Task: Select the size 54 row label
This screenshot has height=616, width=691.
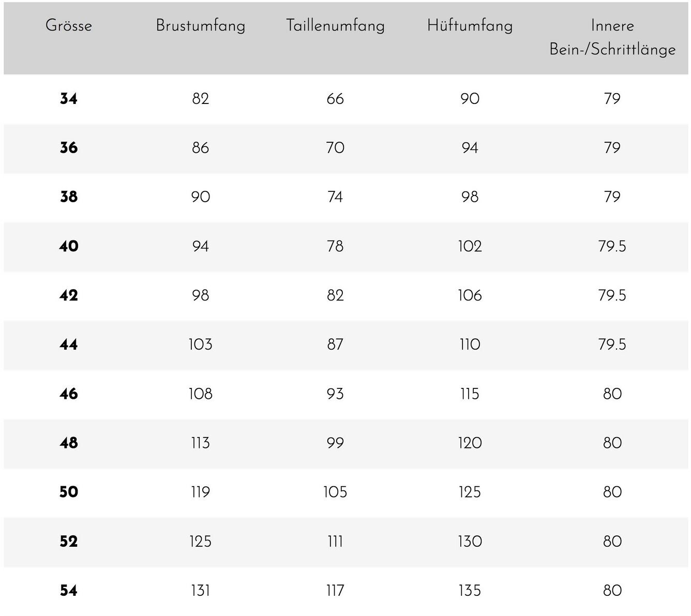Action: pyautogui.click(x=69, y=590)
